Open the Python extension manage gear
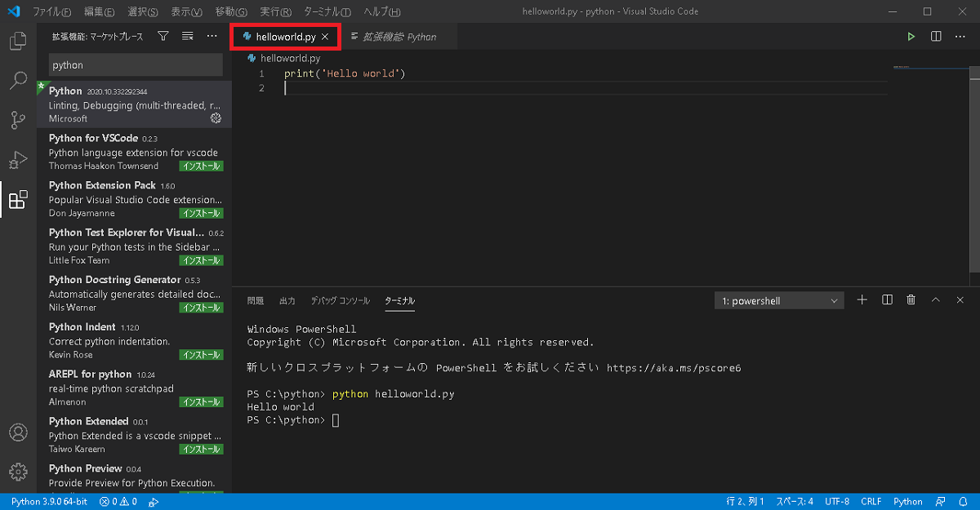Viewport: 980px width, 510px height. [x=216, y=118]
